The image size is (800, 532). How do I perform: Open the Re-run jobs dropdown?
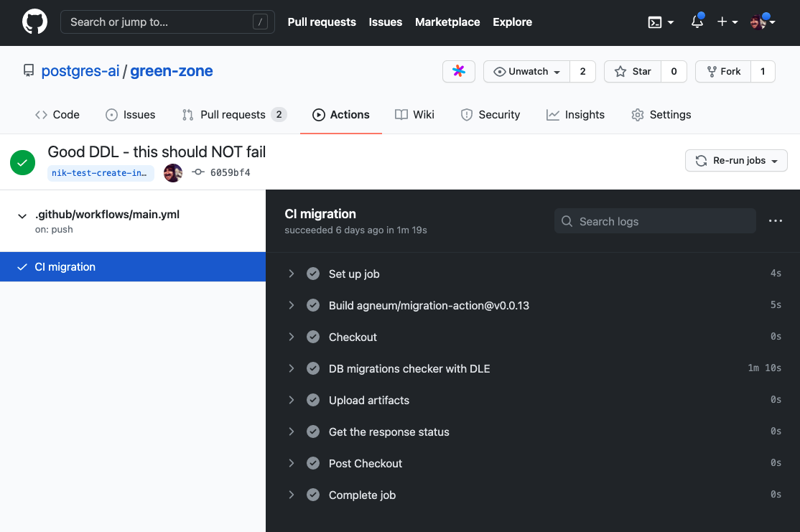pos(736,161)
